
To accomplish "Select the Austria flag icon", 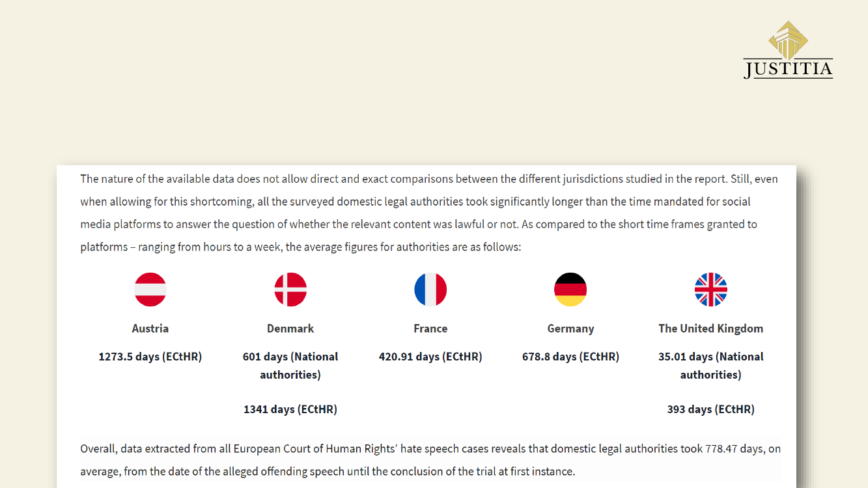I will 150,290.
